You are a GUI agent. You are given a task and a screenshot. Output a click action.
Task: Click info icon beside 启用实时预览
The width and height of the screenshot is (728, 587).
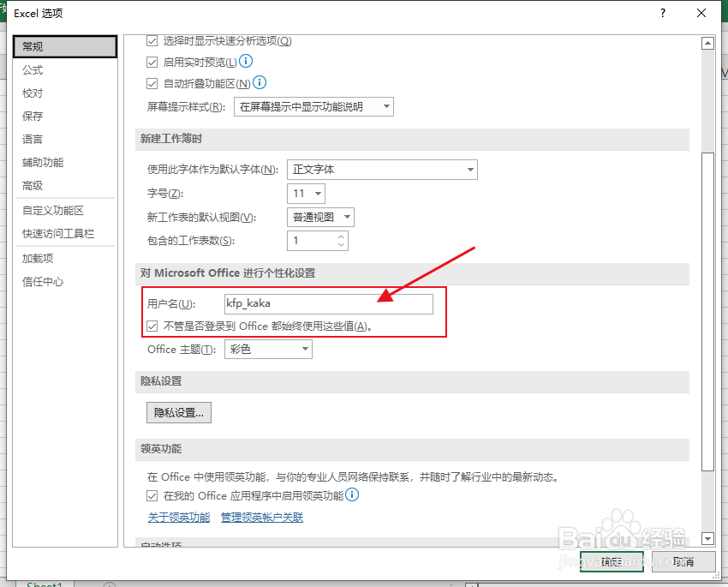[246, 61]
